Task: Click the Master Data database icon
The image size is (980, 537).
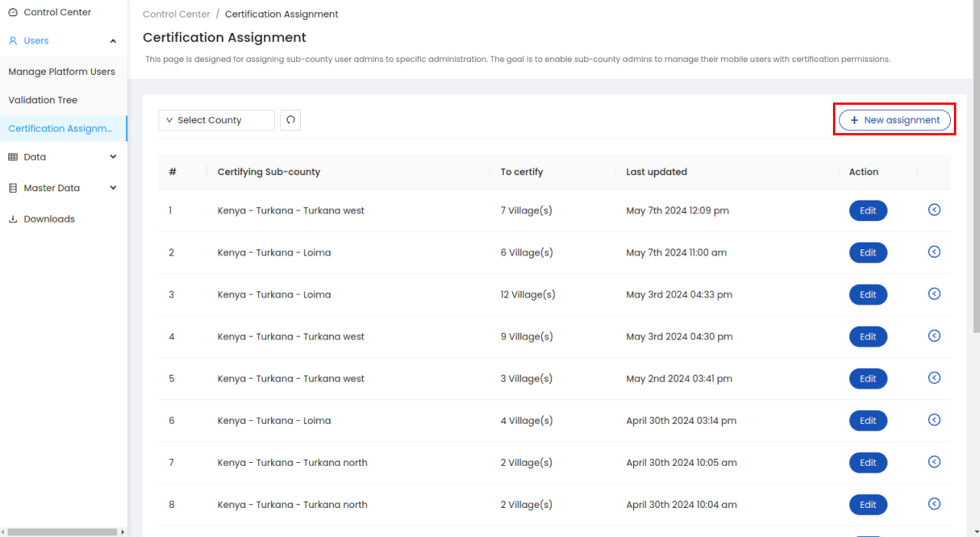Action: (x=13, y=188)
